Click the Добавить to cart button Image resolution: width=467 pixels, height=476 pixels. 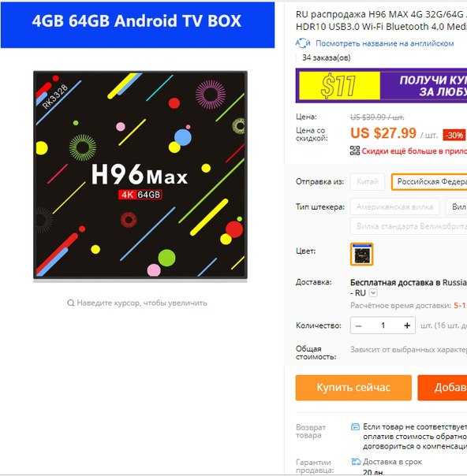(443, 388)
